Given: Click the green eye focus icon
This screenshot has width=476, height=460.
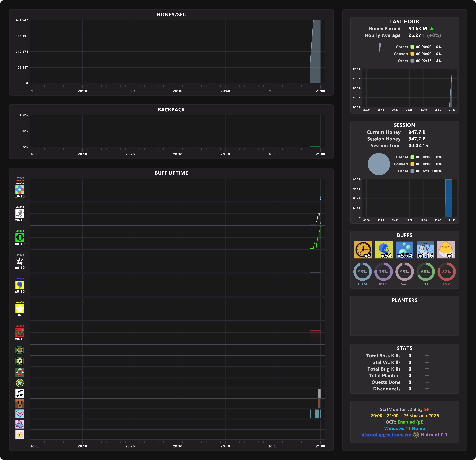Looking at the screenshot, I should [20, 237].
